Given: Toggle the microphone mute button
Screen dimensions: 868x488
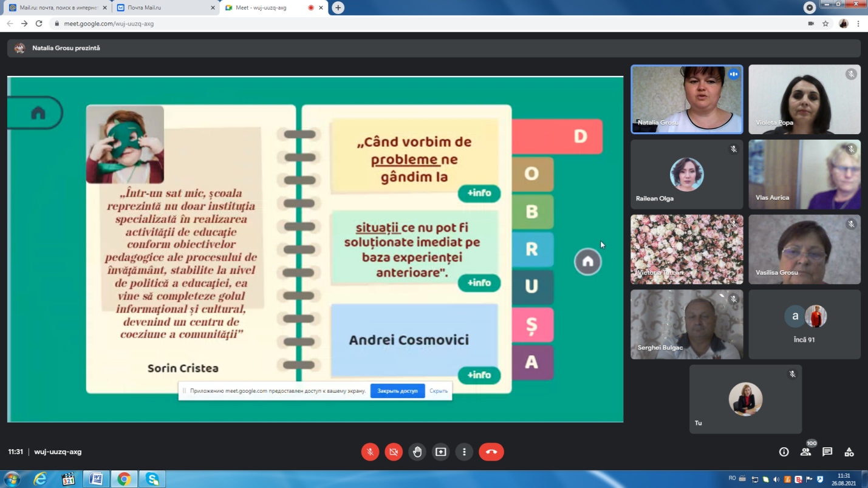Looking at the screenshot, I should [x=370, y=452].
